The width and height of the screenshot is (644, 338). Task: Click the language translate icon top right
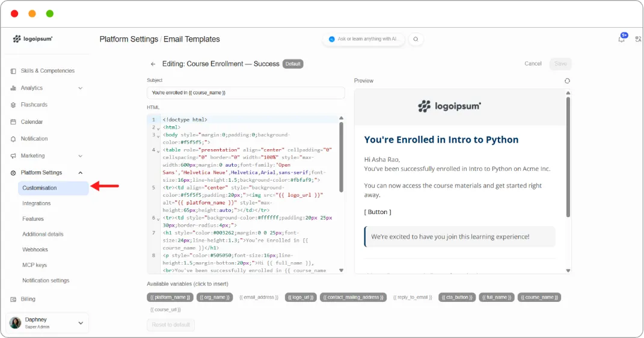pos(638,39)
